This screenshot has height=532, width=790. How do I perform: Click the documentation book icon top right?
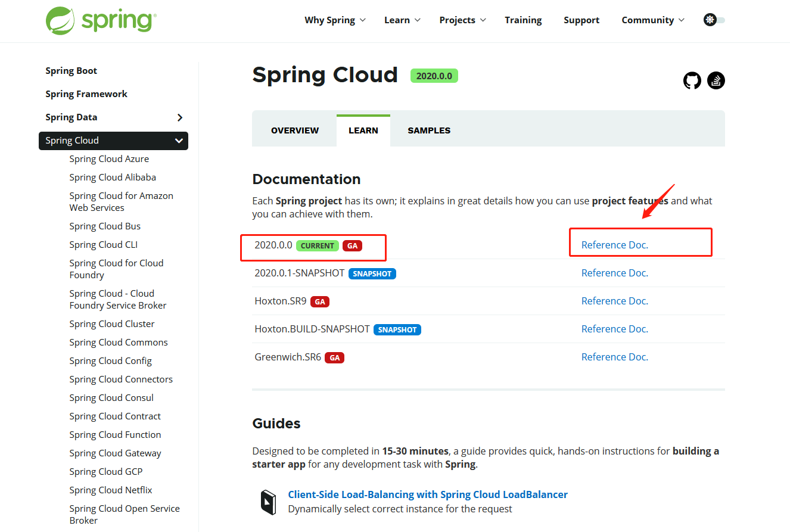716,80
